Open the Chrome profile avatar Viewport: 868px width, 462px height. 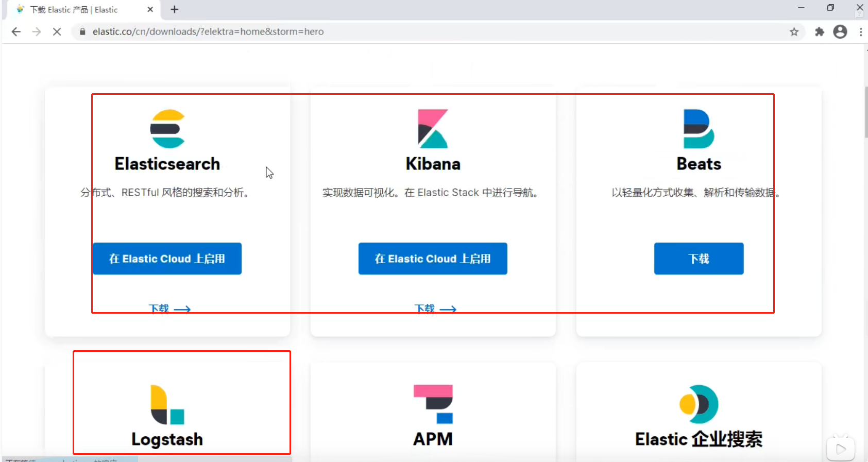pos(840,32)
